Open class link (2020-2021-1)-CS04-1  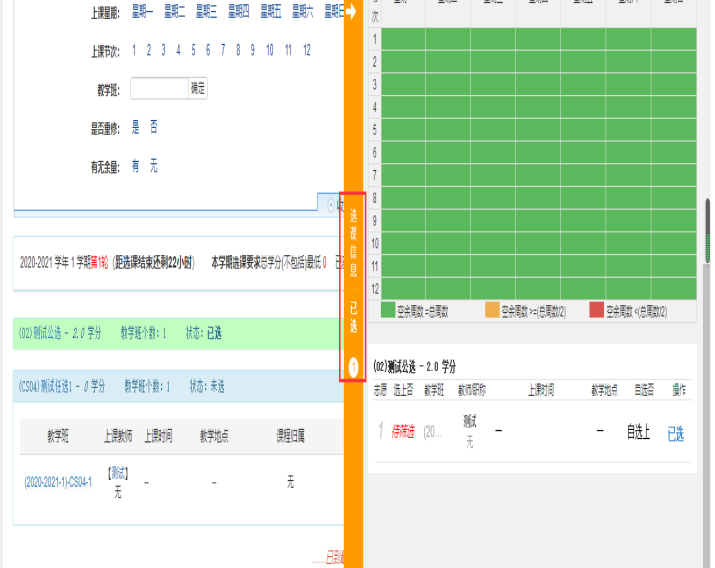click(58, 482)
